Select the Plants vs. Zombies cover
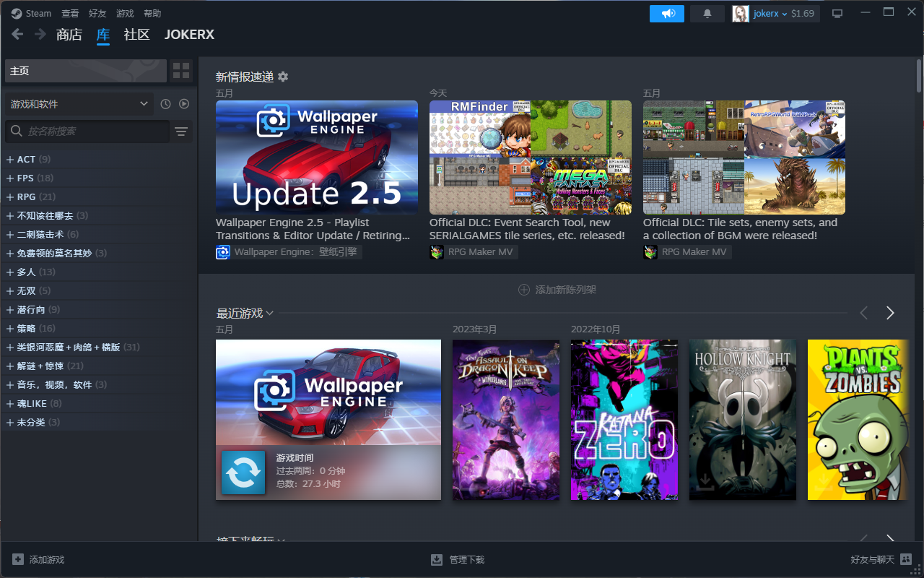The width and height of the screenshot is (924, 578). [858, 420]
